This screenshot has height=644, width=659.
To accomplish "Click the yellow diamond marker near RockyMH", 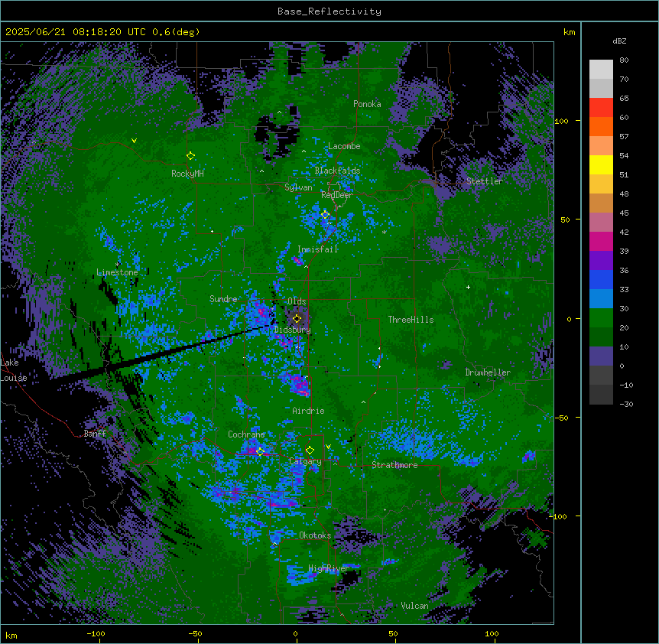I will pos(190,156).
